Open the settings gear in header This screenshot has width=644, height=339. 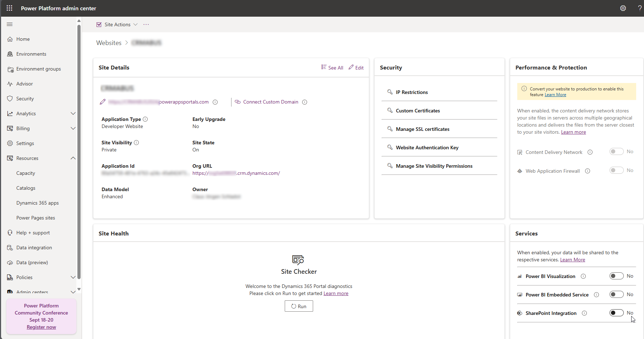point(623,8)
